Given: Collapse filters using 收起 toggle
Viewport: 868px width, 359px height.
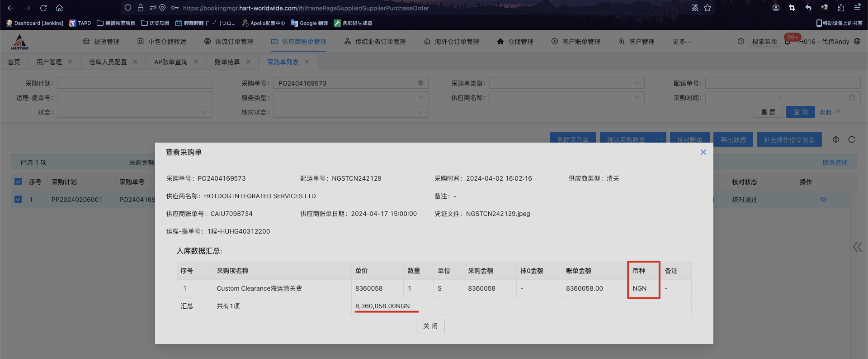Looking at the screenshot, I should (x=830, y=112).
